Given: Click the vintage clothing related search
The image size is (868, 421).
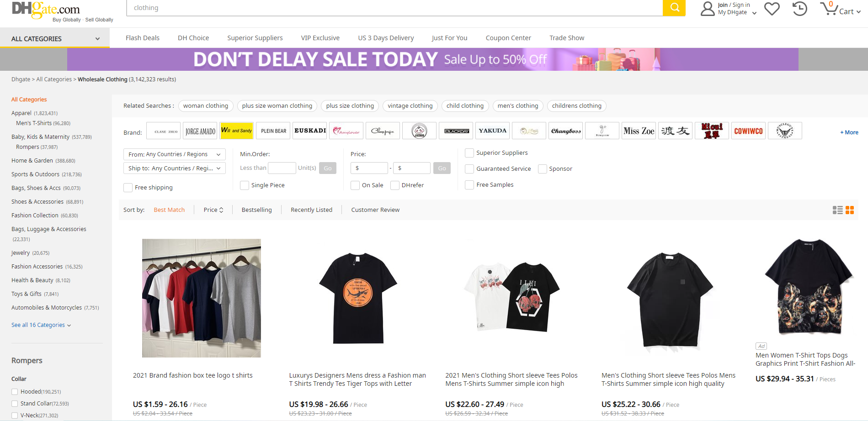Looking at the screenshot, I should pyautogui.click(x=410, y=106).
